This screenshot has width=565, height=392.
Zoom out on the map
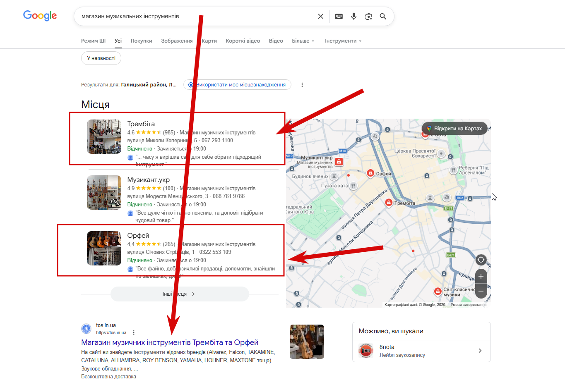click(x=481, y=291)
